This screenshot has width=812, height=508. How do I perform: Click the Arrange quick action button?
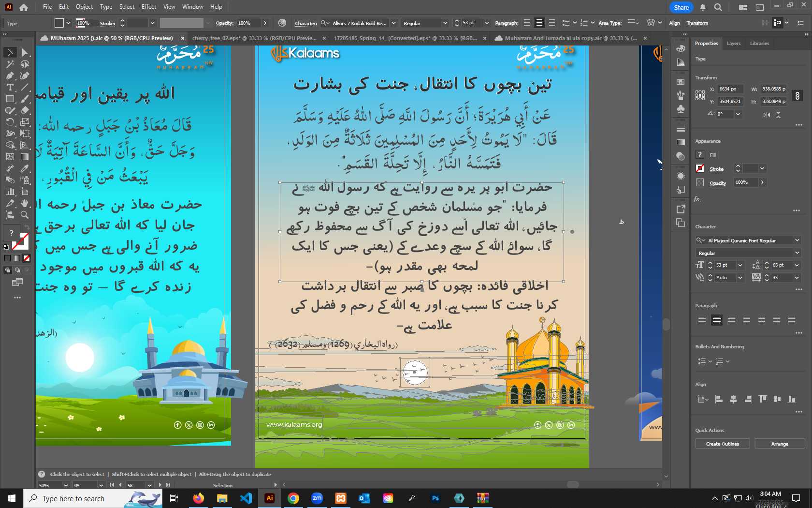click(x=779, y=444)
